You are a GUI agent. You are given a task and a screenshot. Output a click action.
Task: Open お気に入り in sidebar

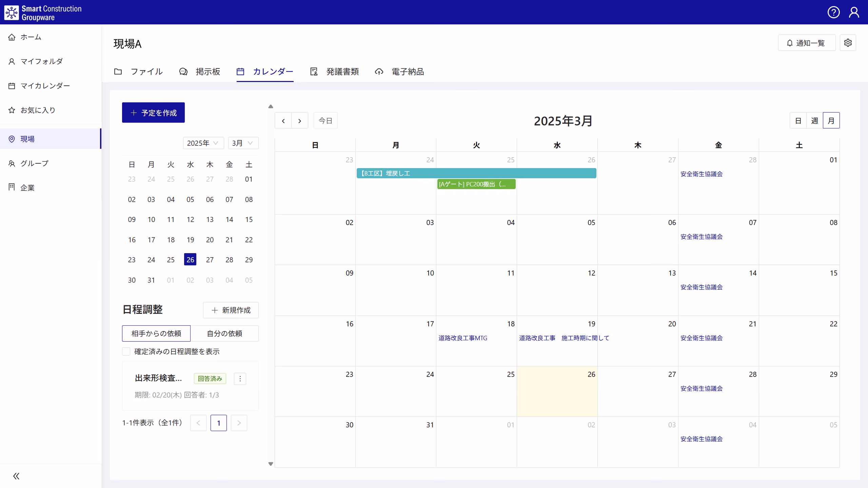[51, 110]
